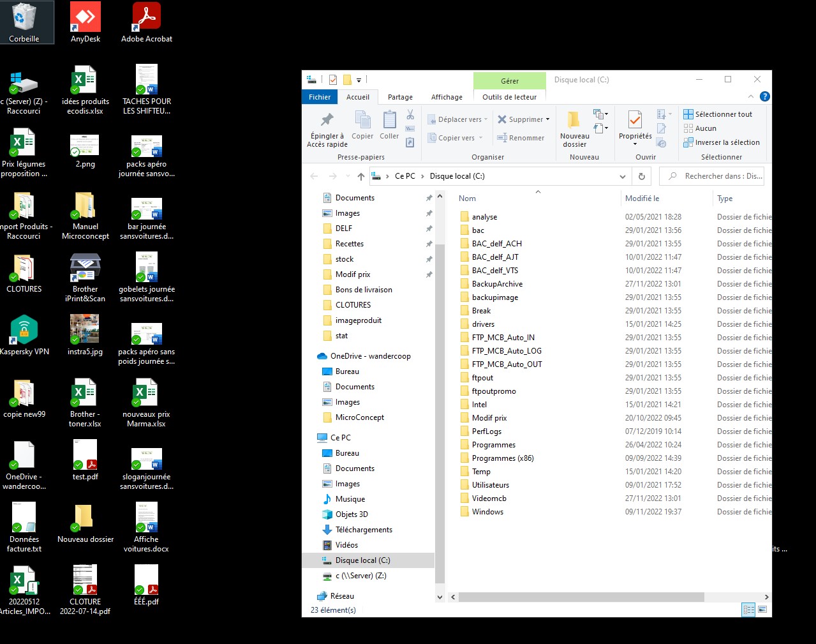
Task: Unpin Recettes from quick access
Action: pos(429,244)
